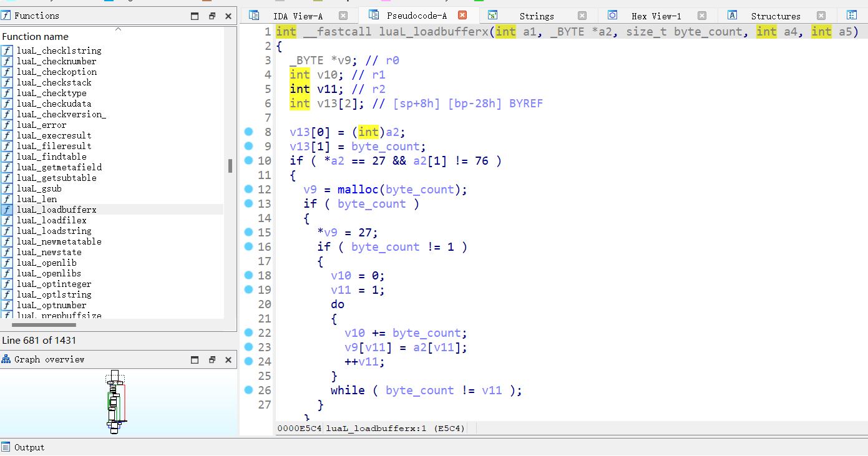Select the Pseudocode-A tab

416,16
